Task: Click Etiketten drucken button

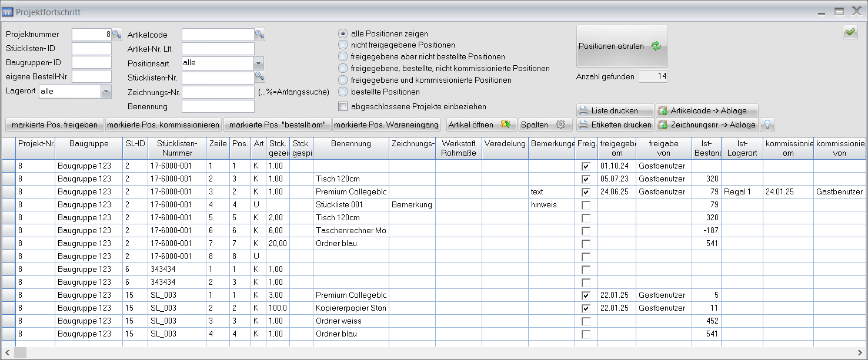Action: [615, 125]
